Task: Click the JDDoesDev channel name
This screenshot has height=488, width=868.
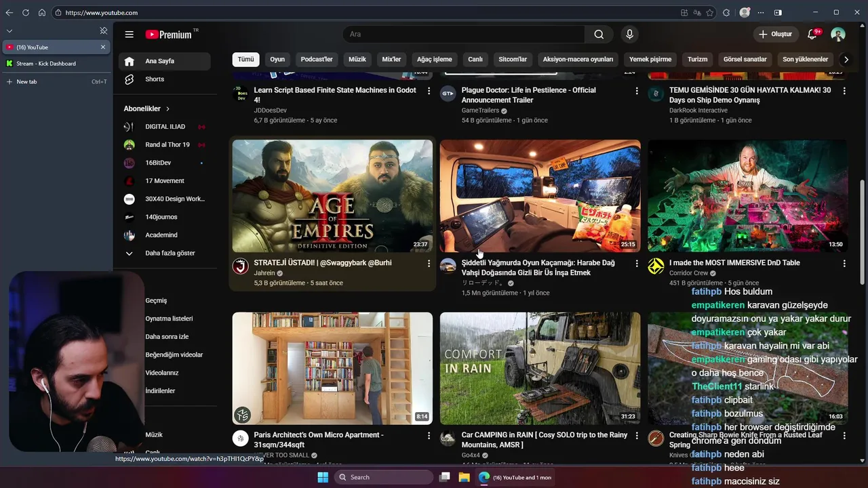Action: pyautogui.click(x=270, y=110)
